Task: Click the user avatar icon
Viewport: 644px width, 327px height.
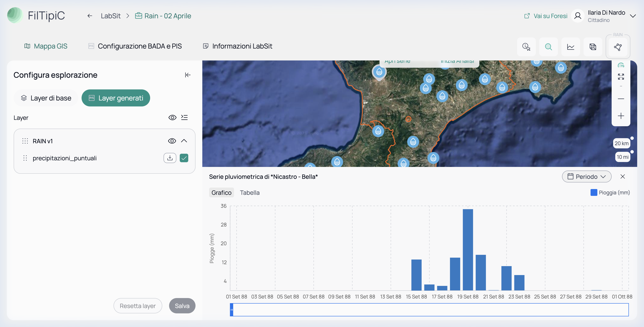Action: click(578, 16)
